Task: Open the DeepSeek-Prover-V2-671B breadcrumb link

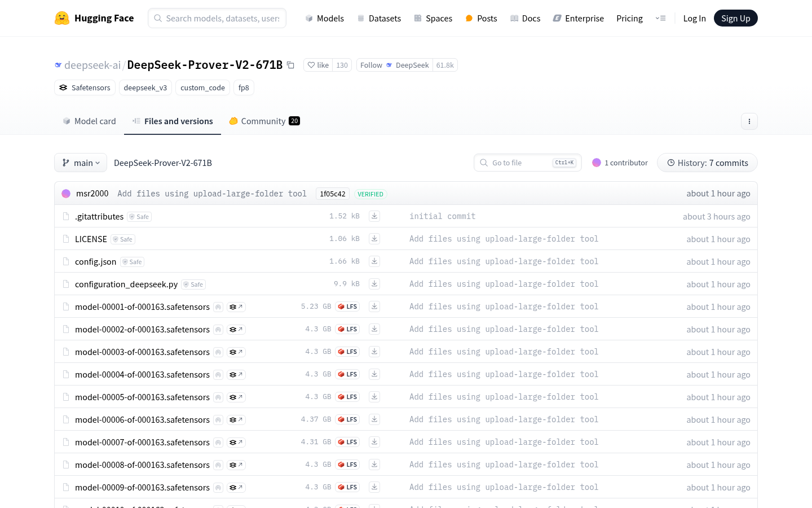Action: pyautogui.click(x=163, y=163)
